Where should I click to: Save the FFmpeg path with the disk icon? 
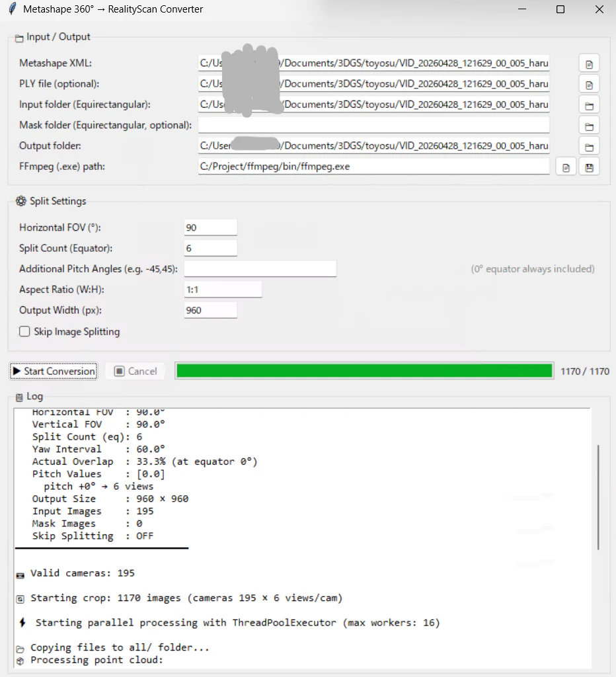589,167
